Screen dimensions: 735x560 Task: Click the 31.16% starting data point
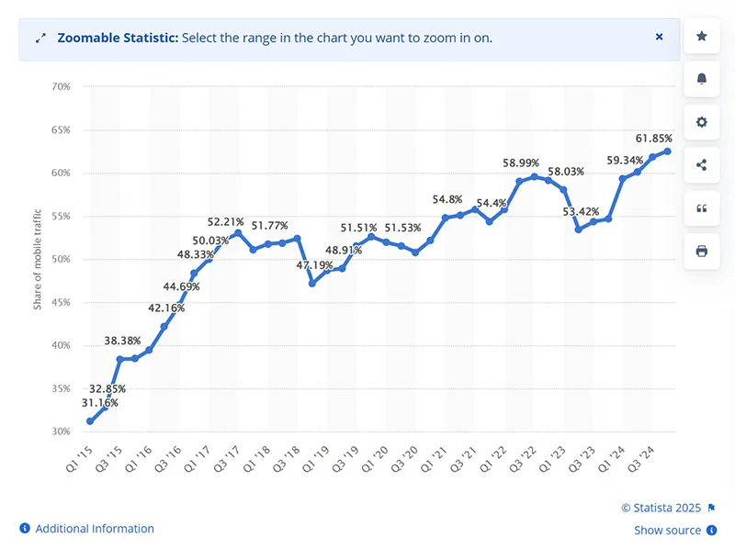pyautogui.click(x=89, y=420)
